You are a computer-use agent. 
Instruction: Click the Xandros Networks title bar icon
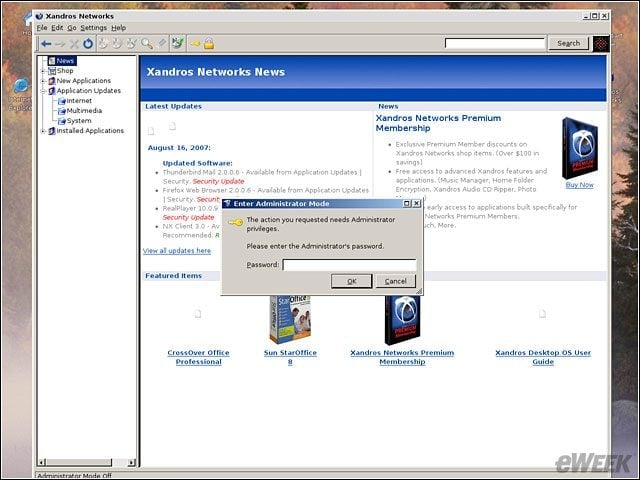(x=39, y=16)
